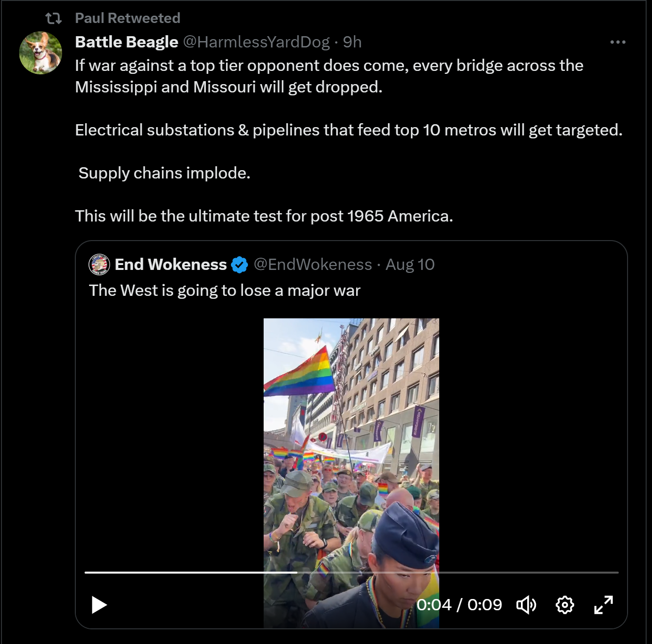Image resolution: width=652 pixels, height=644 pixels.
Task: Expand video to fullscreen
Action: click(x=604, y=605)
